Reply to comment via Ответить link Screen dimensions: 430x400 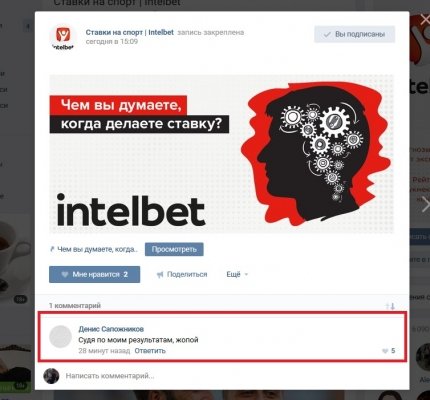tap(150, 351)
